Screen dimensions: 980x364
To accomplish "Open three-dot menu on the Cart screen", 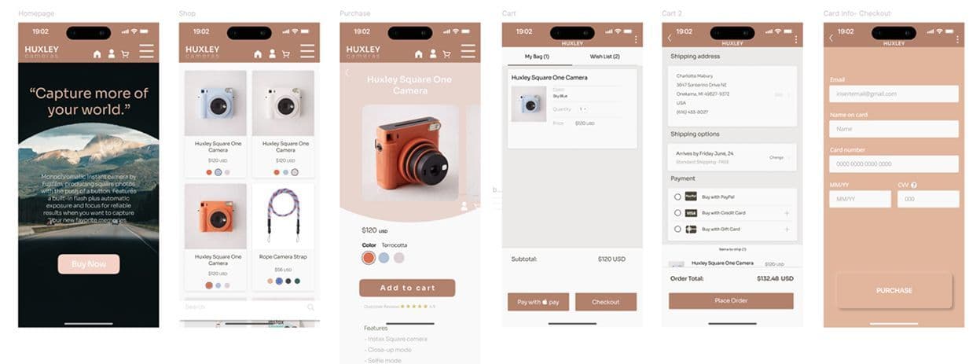I will tap(635, 39).
